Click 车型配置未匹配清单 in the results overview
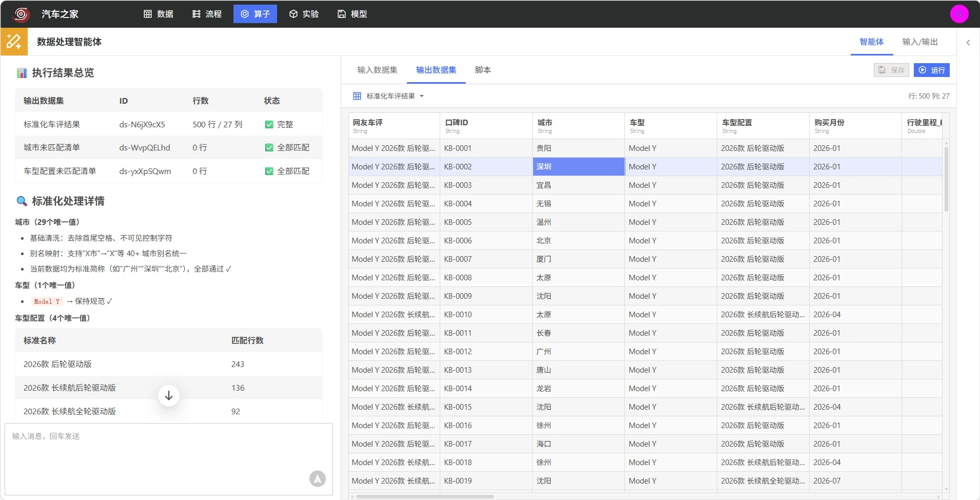Viewport: 980px width, 500px height. [x=60, y=171]
